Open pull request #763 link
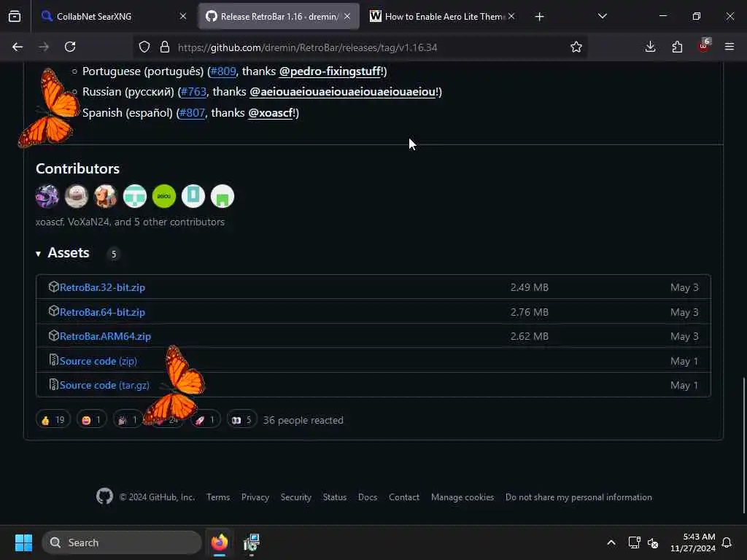 193,92
